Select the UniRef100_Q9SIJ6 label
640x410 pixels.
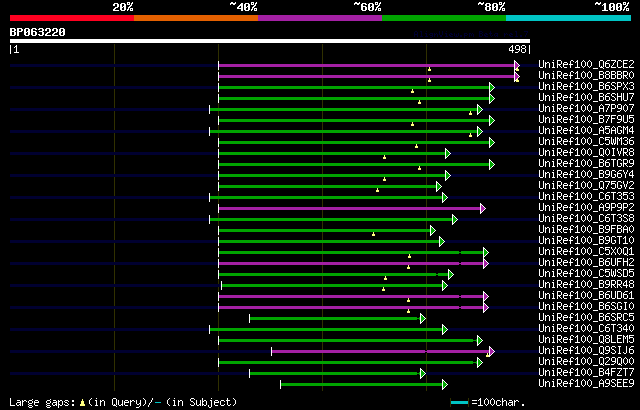point(586,351)
